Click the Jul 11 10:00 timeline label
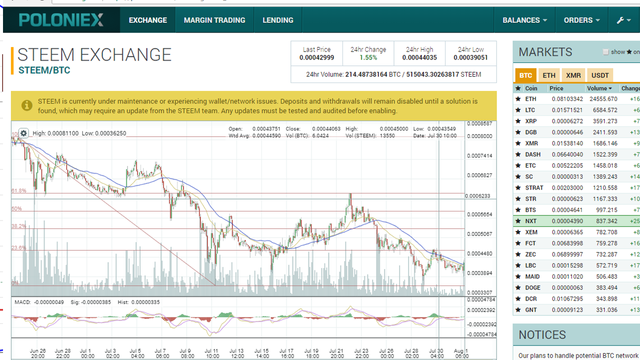The height and width of the screenshot is (360, 640). (x=212, y=353)
